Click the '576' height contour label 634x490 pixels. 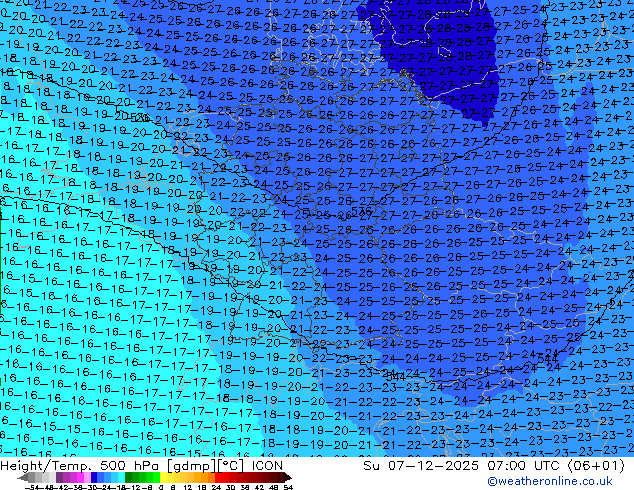tap(361, 211)
